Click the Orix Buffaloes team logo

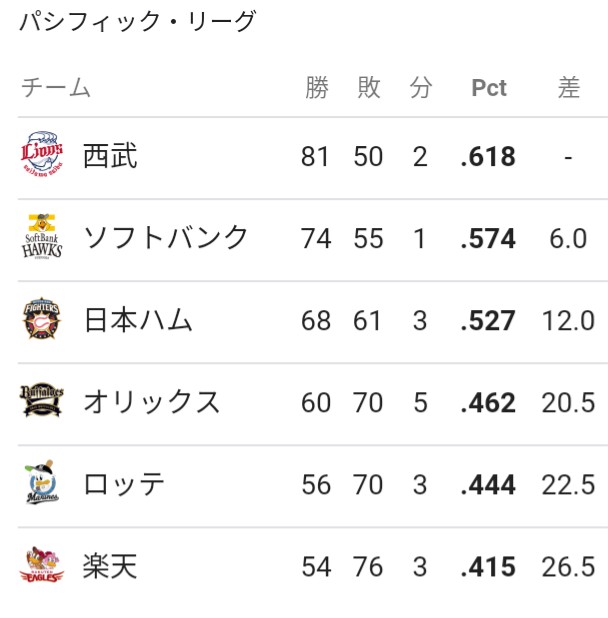(x=42, y=400)
